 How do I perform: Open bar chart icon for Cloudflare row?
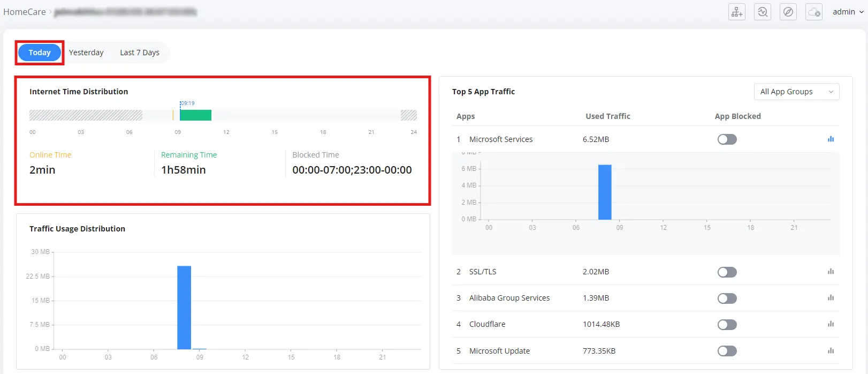pyautogui.click(x=831, y=324)
